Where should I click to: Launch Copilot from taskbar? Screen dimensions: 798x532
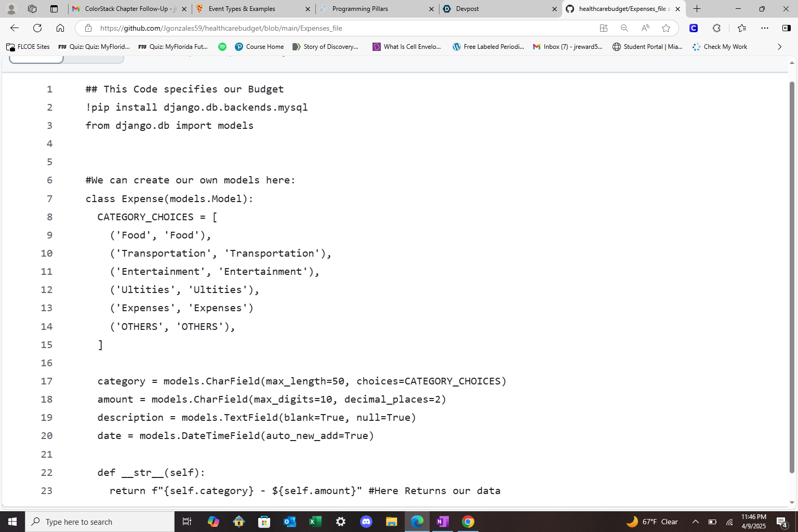point(213,522)
